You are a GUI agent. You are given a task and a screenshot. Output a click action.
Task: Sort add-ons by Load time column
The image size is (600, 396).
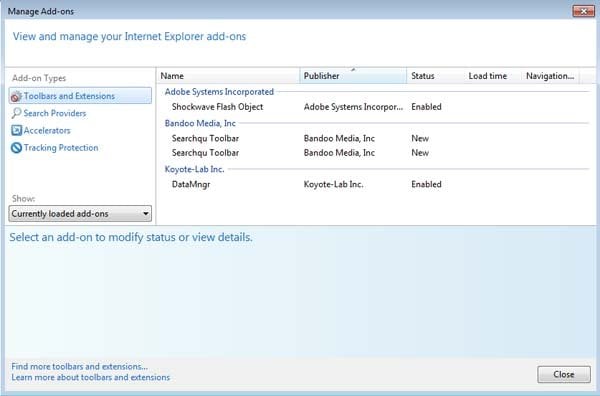tap(492, 76)
